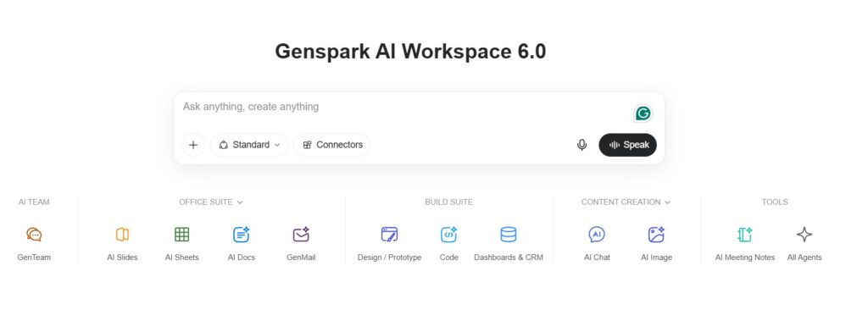Open the Design / Prototype icon
This screenshot has height=321, width=868.
click(x=389, y=235)
